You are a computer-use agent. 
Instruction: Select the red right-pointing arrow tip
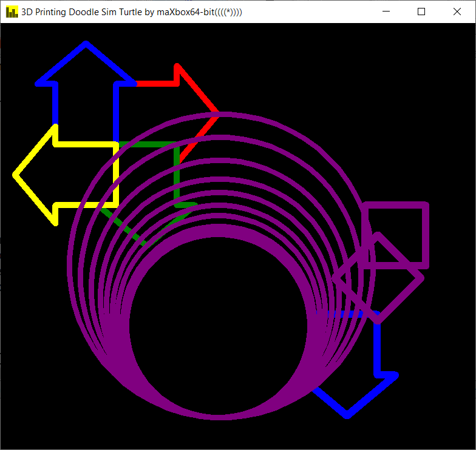[x=217, y=113]
